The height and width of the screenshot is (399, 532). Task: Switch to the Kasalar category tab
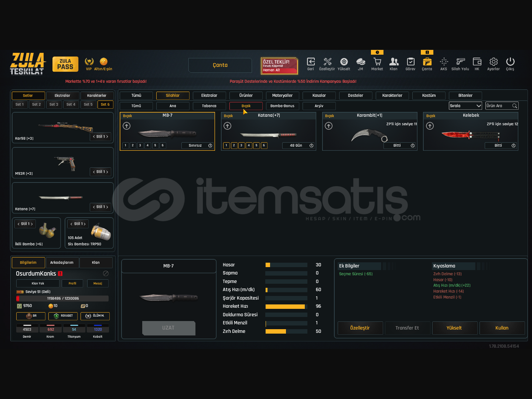(x=319, y=95)
